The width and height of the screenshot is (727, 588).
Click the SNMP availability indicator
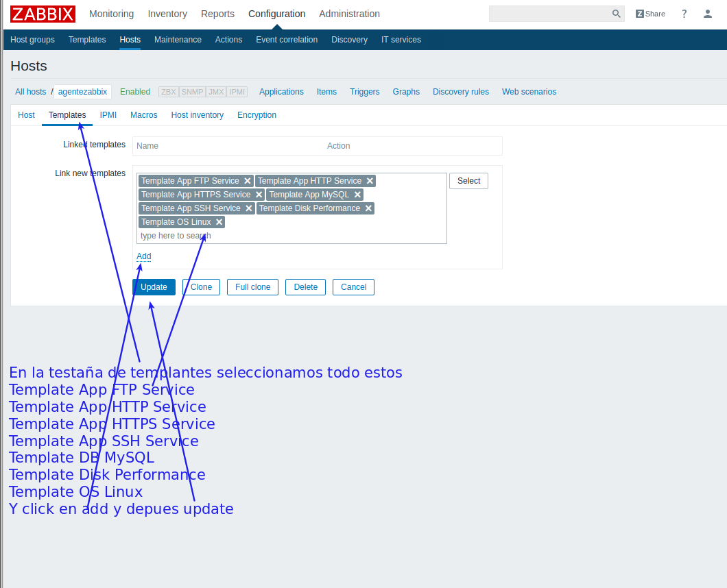pos(192,92)
